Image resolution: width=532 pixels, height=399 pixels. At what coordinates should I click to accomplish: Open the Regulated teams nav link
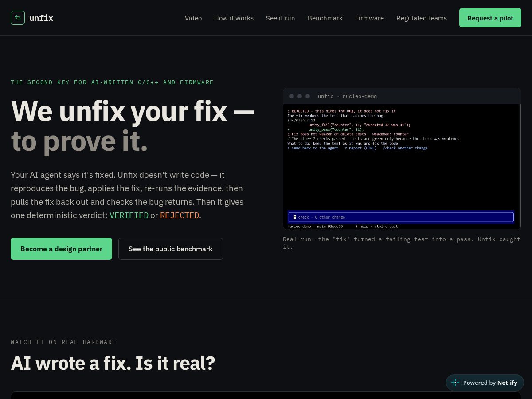(422, 18)
